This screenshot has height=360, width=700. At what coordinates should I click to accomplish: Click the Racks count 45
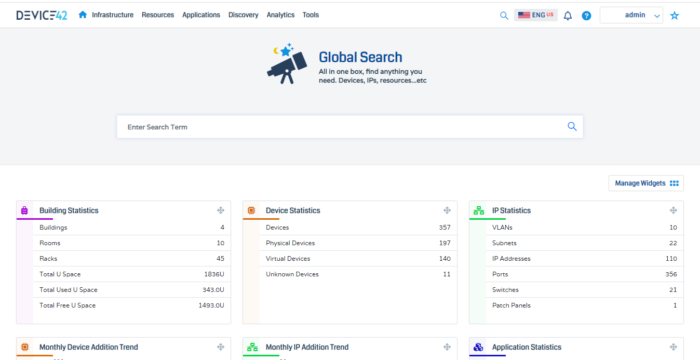click(x=221, y=259)
